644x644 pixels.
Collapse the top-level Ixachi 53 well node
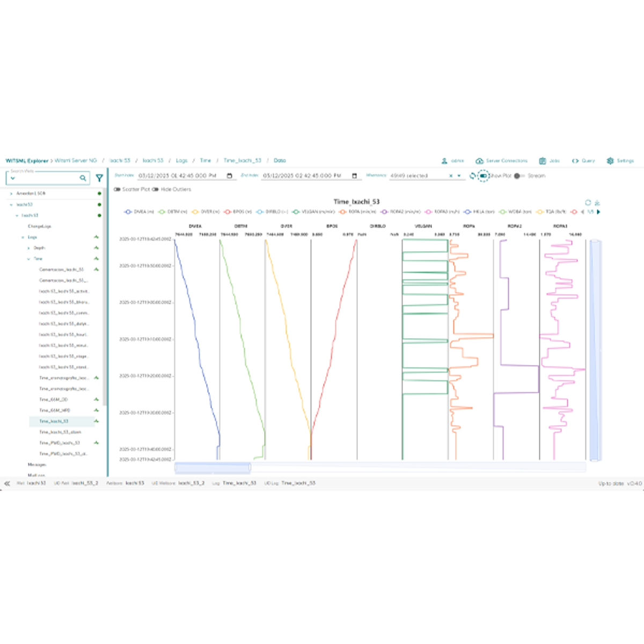point(11,204)
